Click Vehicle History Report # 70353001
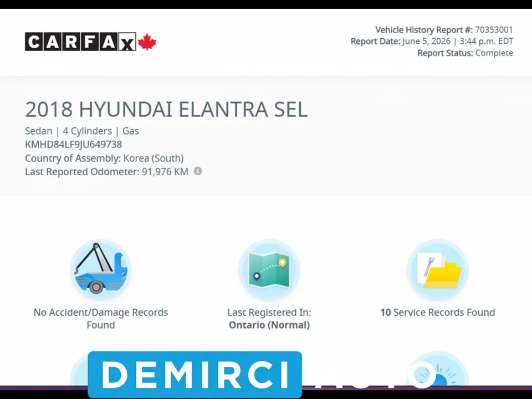 tap(444, 30)
